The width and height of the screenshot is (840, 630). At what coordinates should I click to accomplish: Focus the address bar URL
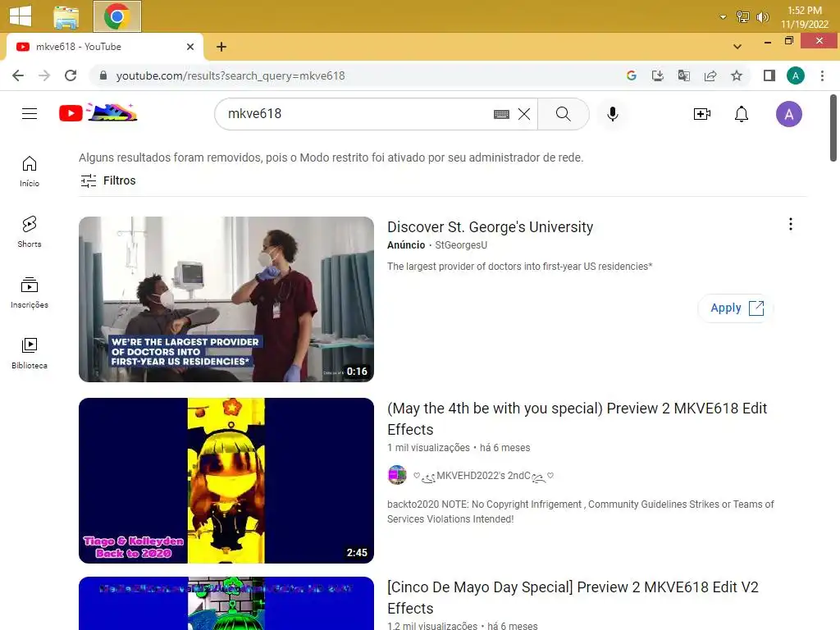[231, 76]
